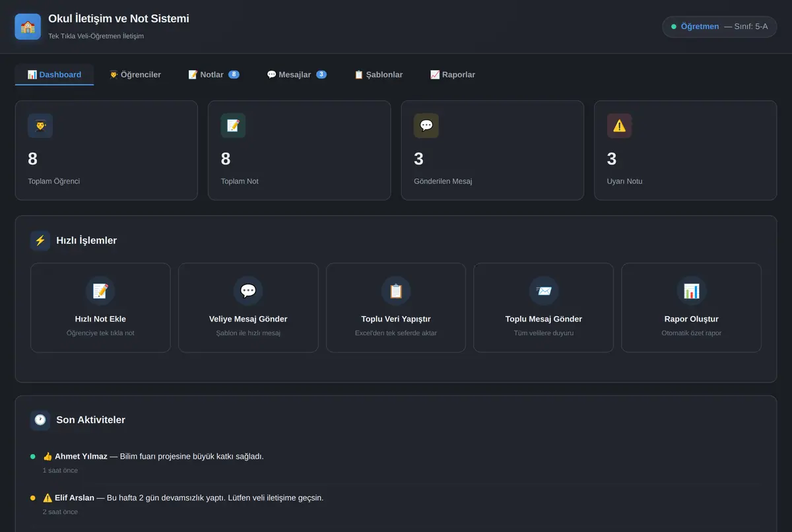Click the notepad icon on Toplam Not card
This screenshot has height=532, width=792.
click(x=233, y=125)
